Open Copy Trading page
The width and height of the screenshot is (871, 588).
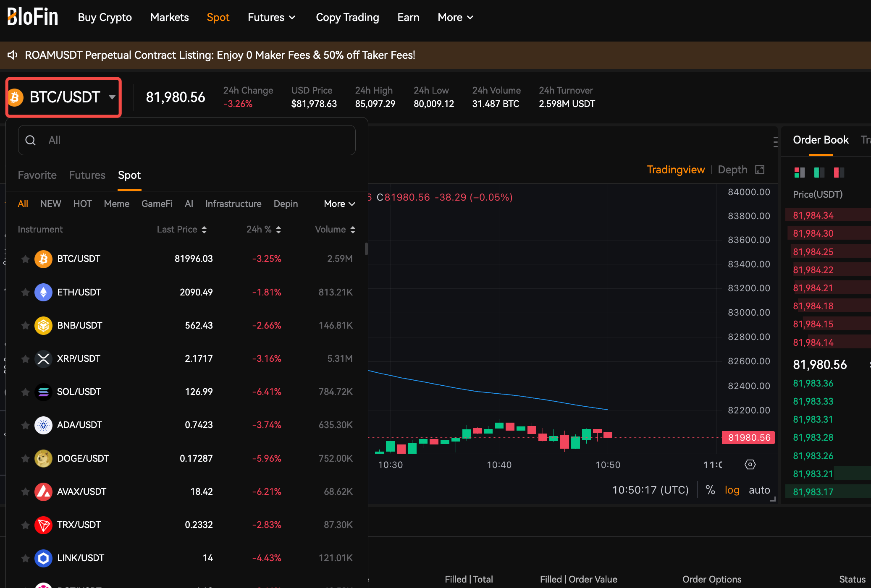pos(348,17)
